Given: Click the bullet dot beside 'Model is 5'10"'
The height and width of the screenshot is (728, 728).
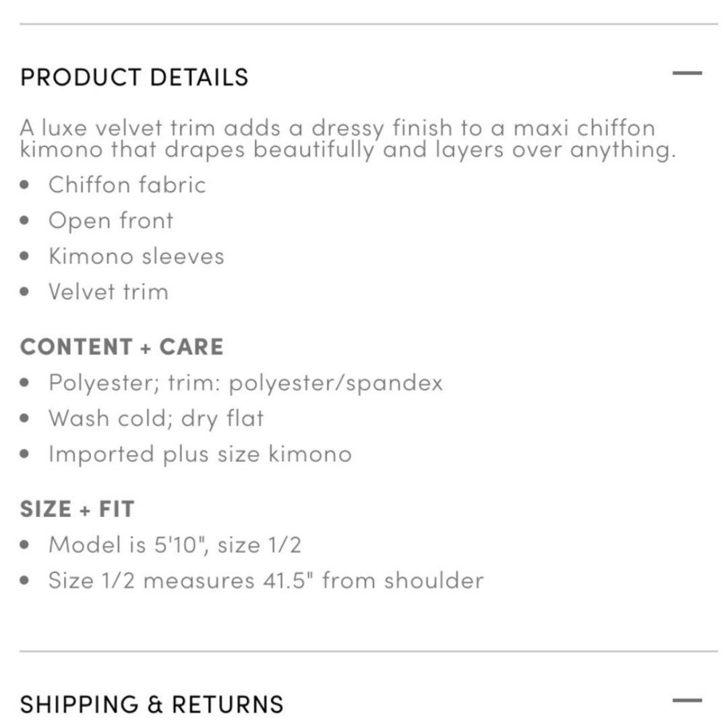Looking at the screenshot, I should click(25, 545).
